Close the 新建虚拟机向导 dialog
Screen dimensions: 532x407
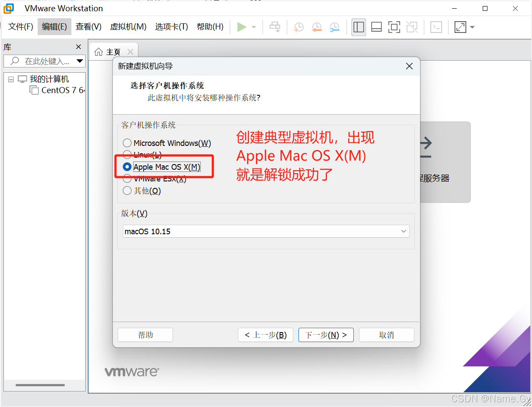click(x=409, y=66)
